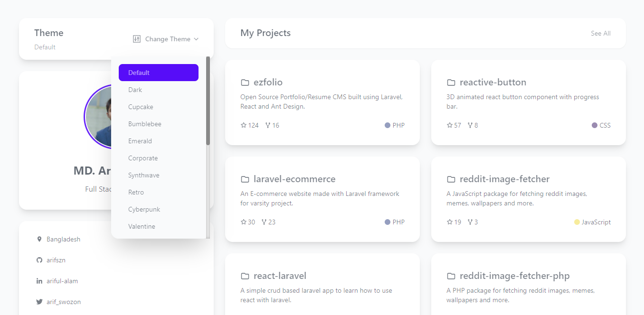Select the Valentine theme
This screenshot has width=644, height=315.
142,226
